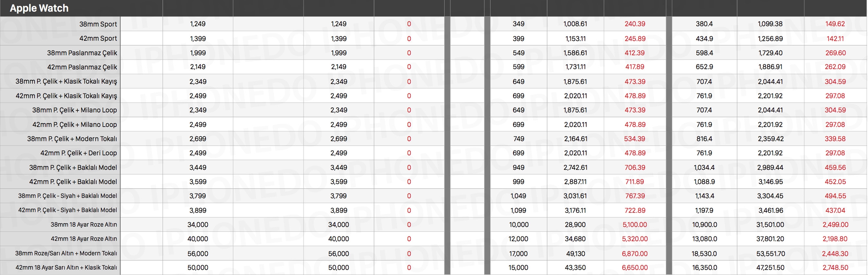
Task: Click the red 142.11 value
Action: click(835, 39)
